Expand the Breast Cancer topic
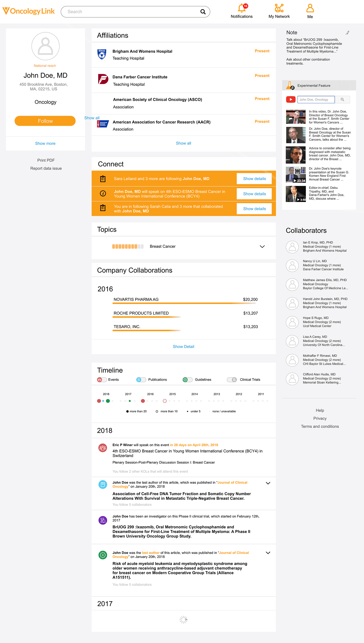The height and width of the screenshot is (643, 364). pyautogui.click(x=262, y=247)
